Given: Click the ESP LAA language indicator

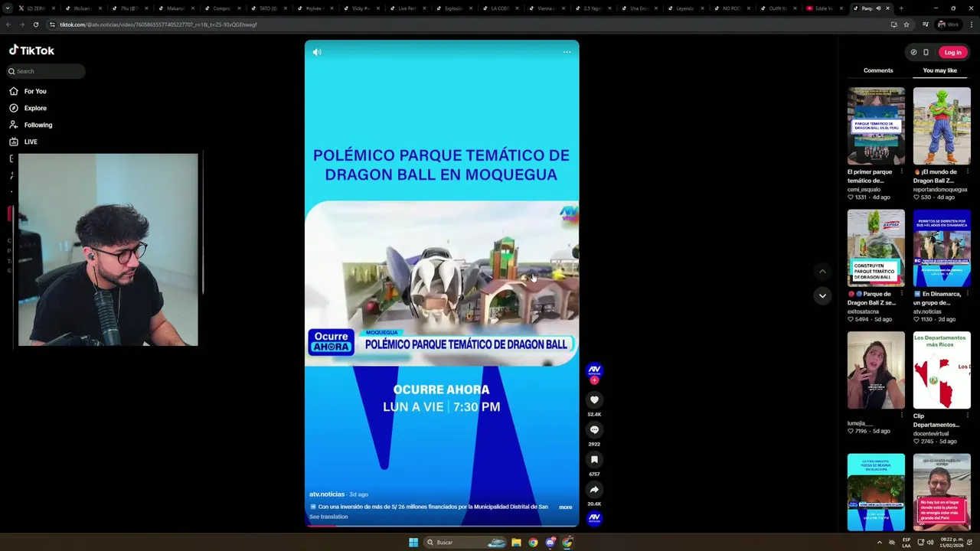Looking at the screenshot, I should (x=906, y=543).
